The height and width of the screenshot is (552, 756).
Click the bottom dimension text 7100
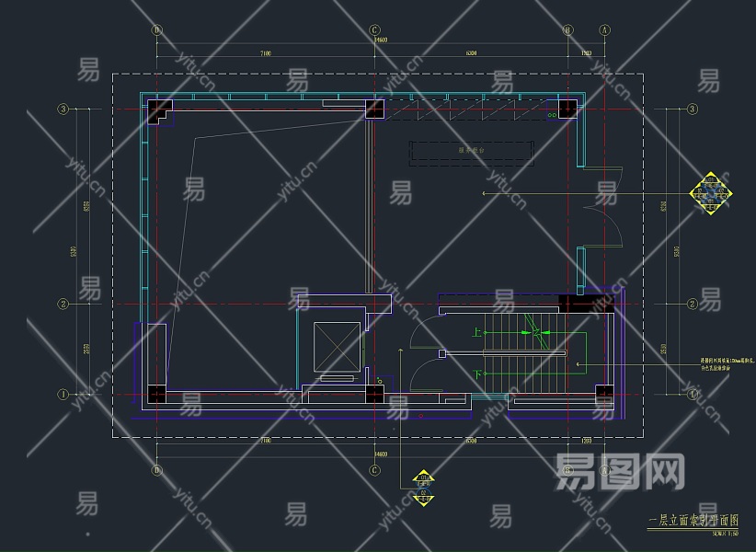pos(266,441)
